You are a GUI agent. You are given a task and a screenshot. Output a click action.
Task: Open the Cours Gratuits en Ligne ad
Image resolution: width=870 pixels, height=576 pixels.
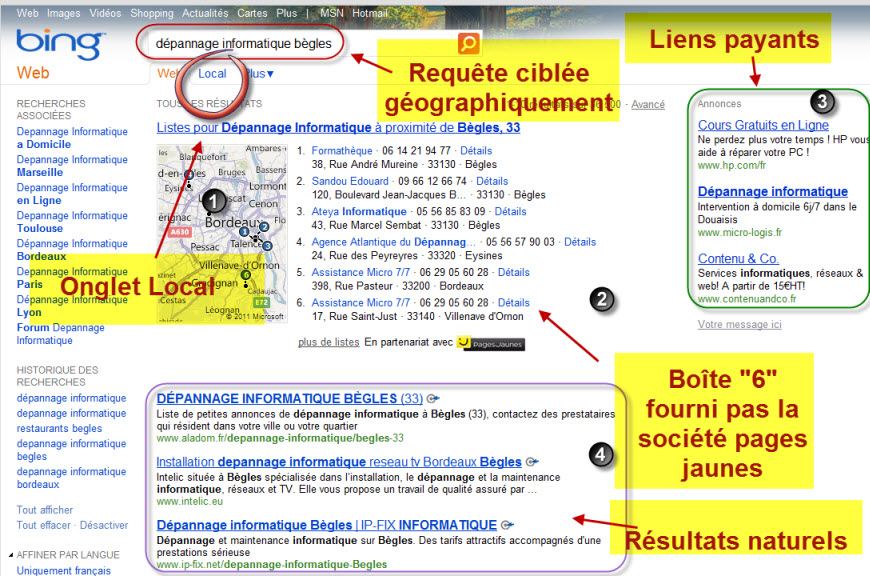[763, 125]
